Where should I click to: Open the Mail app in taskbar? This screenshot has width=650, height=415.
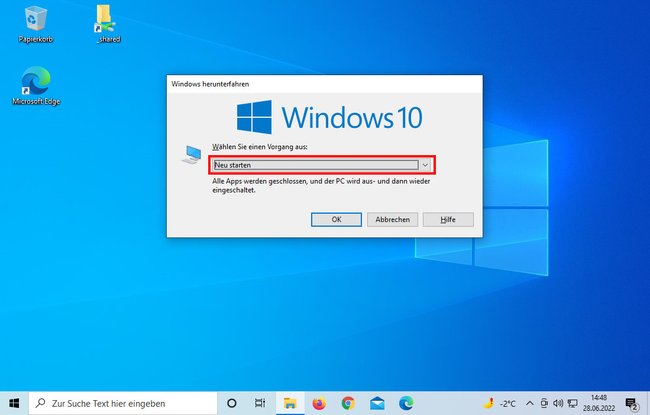coord(377,403)
